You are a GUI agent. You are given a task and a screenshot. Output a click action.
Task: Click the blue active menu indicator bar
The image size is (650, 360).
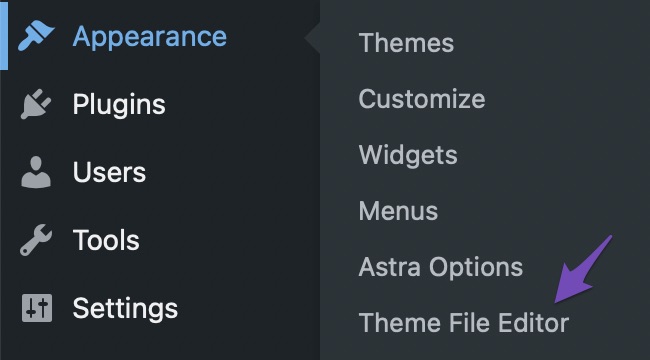coord(4,35)
